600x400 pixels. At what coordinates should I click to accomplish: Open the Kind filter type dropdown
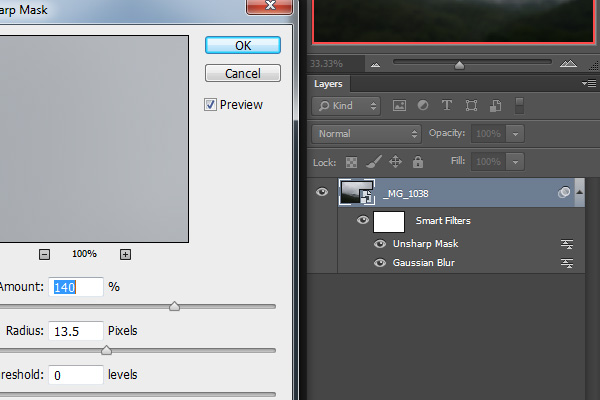[x=346, y=106]
